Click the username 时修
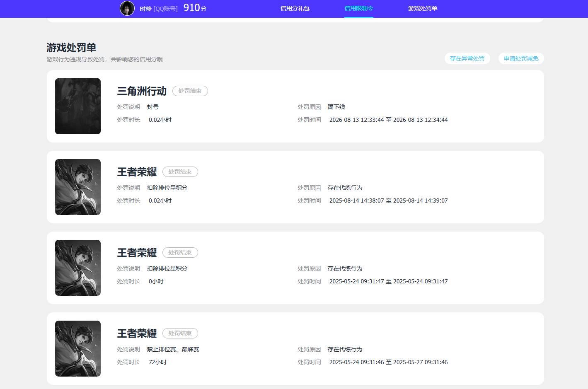 tap(145, 9)
